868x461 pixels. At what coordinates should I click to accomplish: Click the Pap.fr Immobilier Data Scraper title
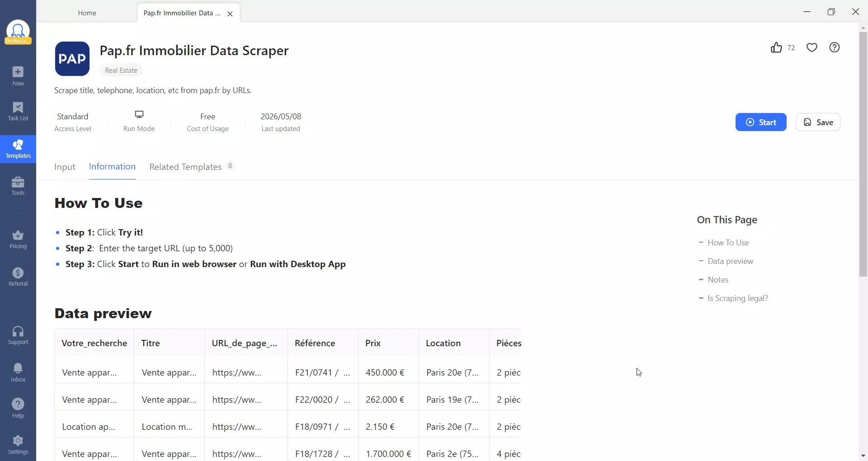point(194,51)
